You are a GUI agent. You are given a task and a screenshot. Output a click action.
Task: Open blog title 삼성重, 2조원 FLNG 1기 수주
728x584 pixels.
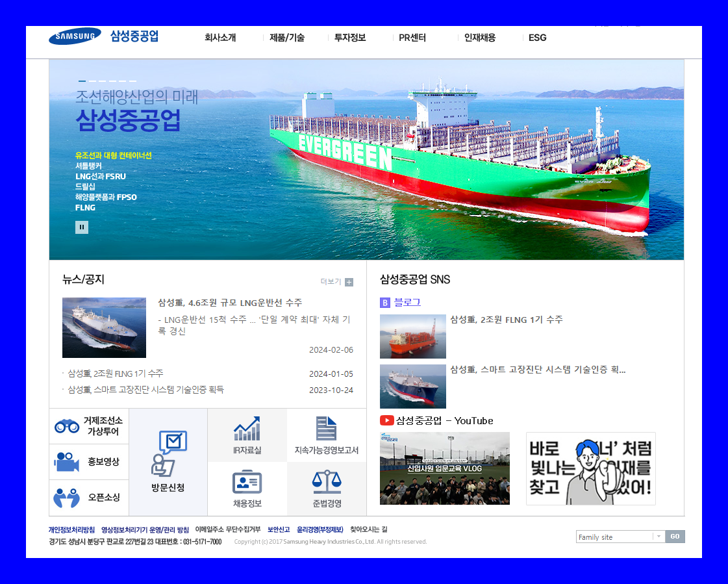tap(507, 320)
